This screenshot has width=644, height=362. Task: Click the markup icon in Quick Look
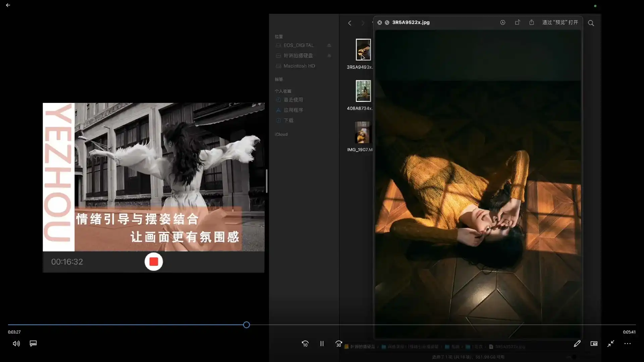point(502,22)
